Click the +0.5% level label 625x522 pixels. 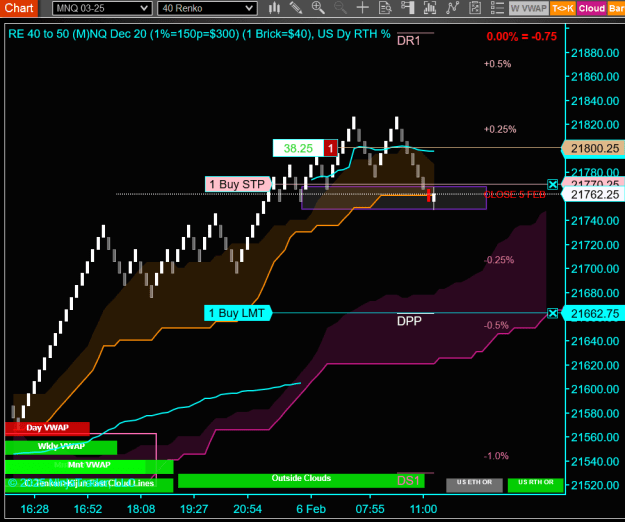click(497, 64)
